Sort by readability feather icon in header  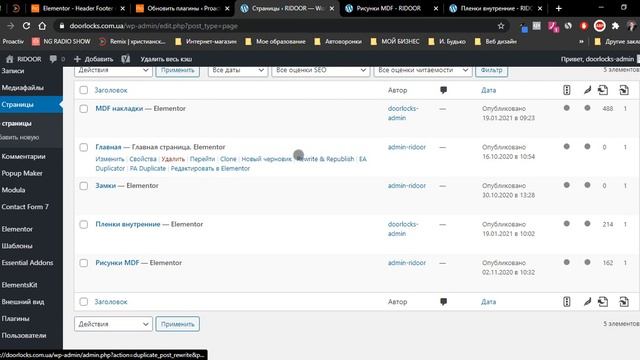[x=587, y=90]
